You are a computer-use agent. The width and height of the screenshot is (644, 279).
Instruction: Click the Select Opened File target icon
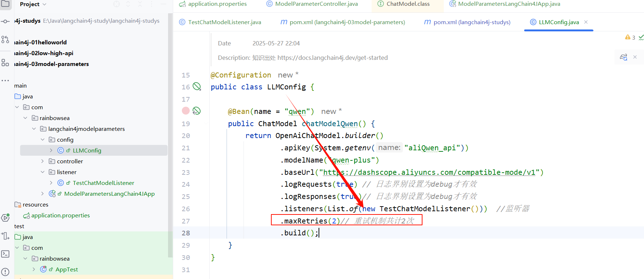[117, 4]
